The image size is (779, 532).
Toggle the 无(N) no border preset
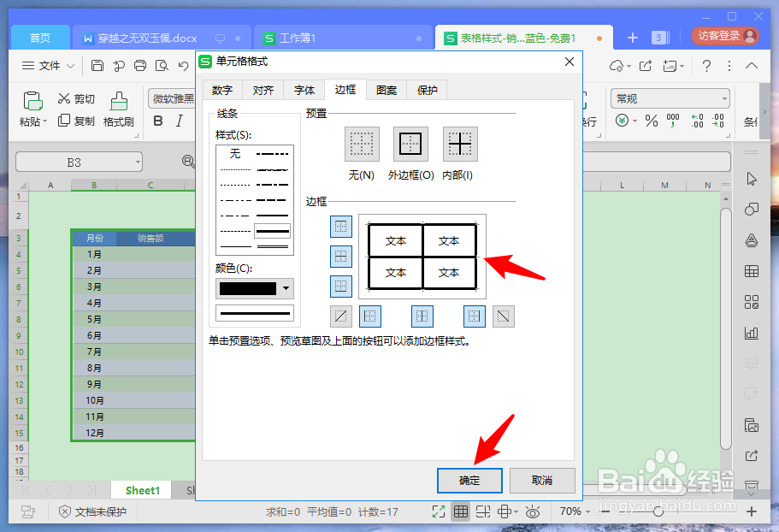tap(362, 144)
